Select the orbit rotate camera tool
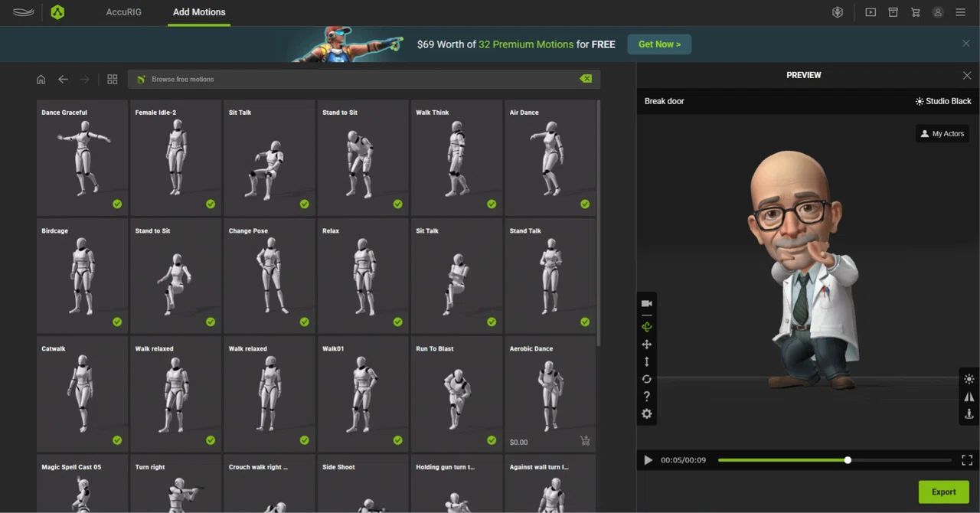 click(647, 327)
